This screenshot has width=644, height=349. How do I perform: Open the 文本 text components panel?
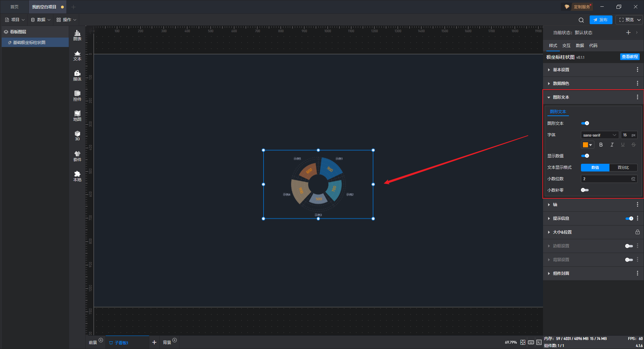coord(77,55)
